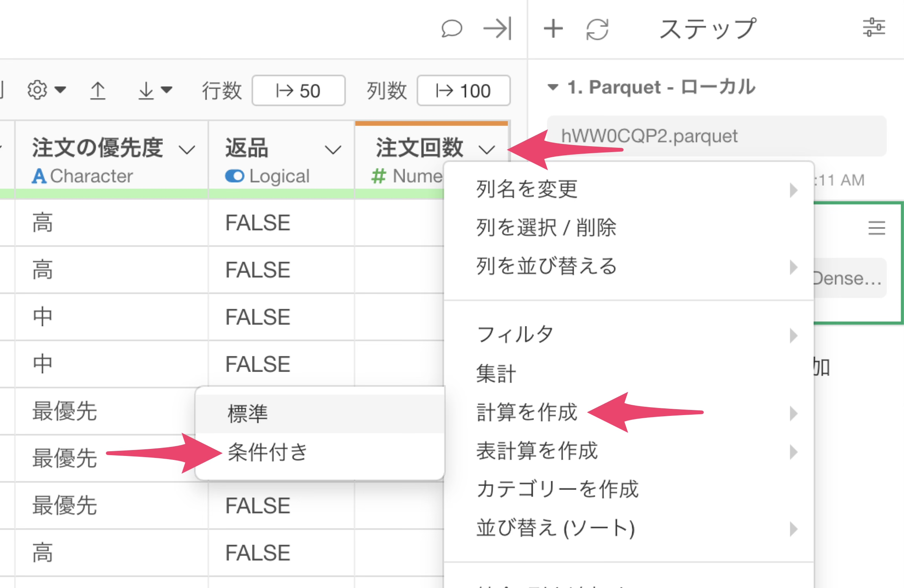Open the comment speech bubble icon
This screenshot has height=588, width=904.
click(452, 29)
